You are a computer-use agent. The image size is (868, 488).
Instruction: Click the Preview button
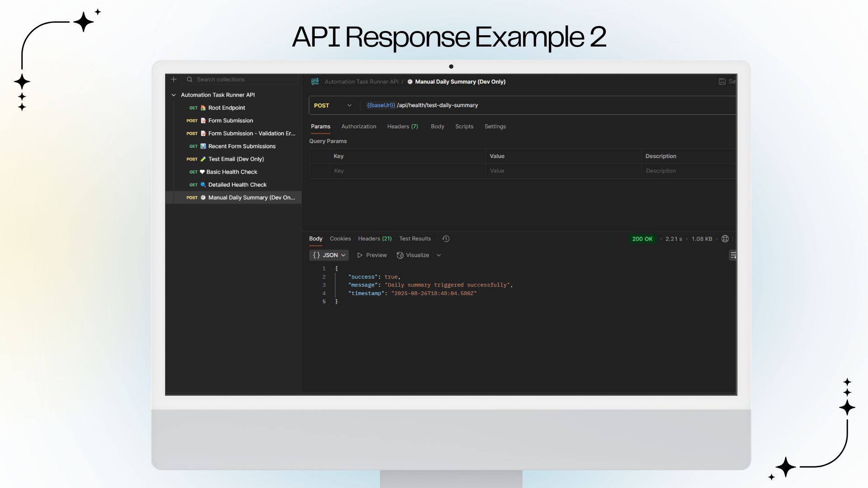tap(372, 255)
